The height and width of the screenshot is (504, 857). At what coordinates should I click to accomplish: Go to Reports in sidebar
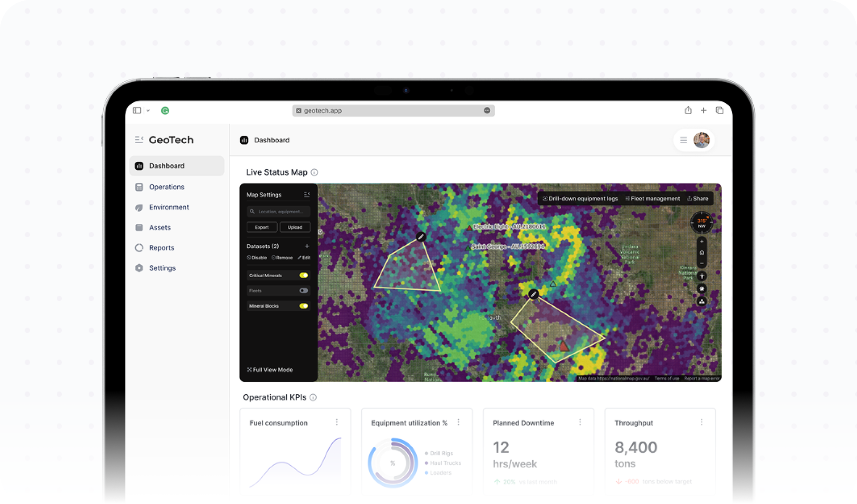[161, 248]
